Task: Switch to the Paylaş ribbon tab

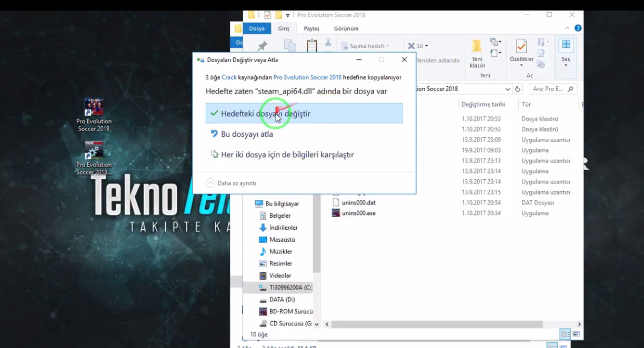Action: coord(311,28)
